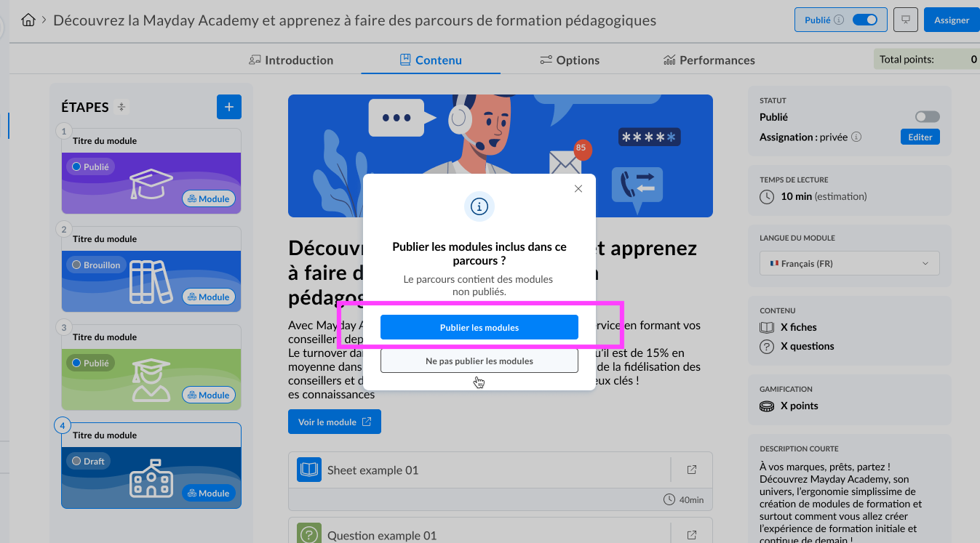Click the Module badge on step 1
The image size is (980, 543).
[209, 199]
